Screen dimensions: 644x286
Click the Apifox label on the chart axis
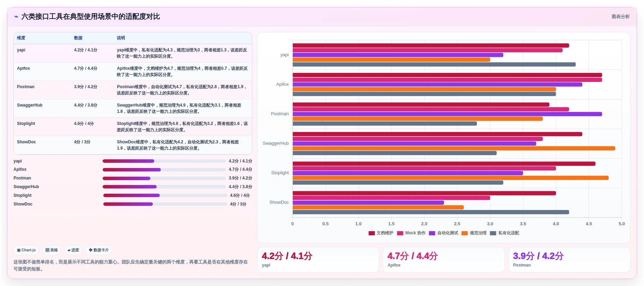click(x=282, y=84)
